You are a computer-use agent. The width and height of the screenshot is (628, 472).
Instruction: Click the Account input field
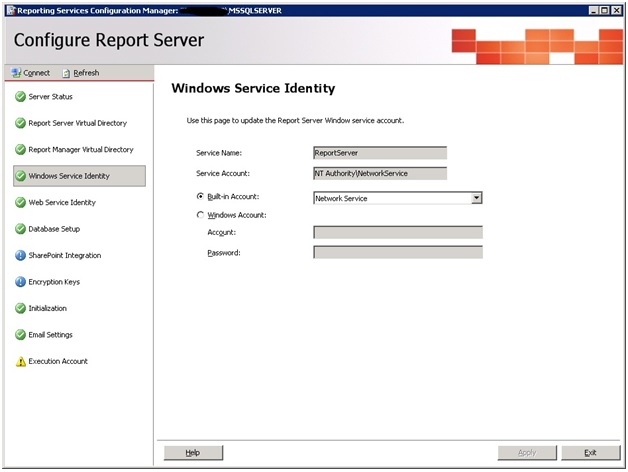398,232
